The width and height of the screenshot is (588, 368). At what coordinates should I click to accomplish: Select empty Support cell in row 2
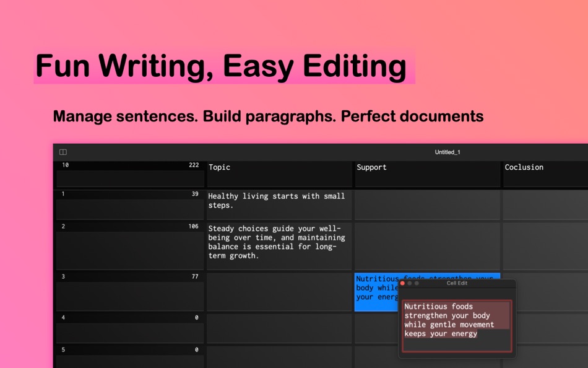pyautogui.click(x=428, y=247)
